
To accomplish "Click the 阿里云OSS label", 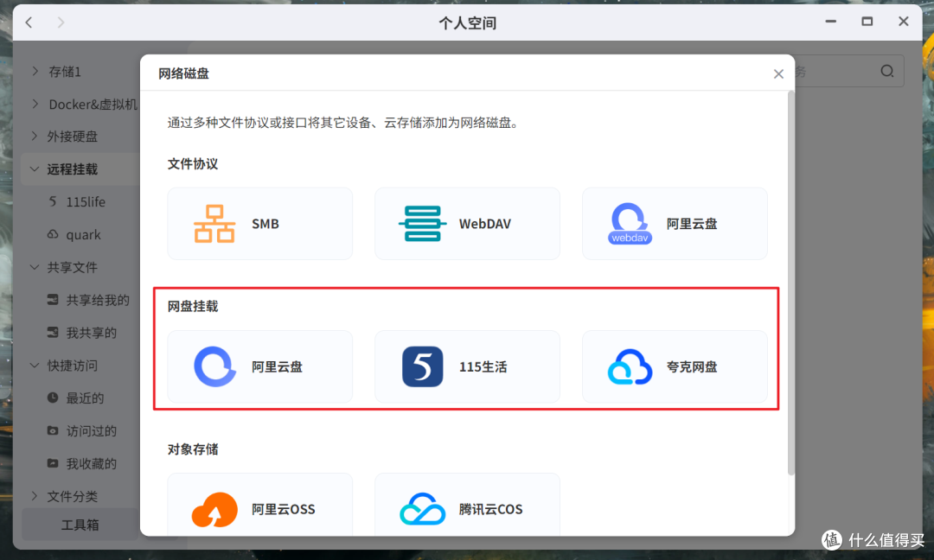I will [283, 509].
